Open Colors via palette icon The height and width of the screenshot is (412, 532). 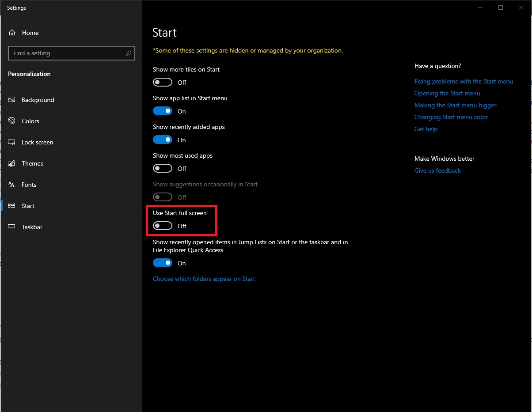[x=12, y=121]
